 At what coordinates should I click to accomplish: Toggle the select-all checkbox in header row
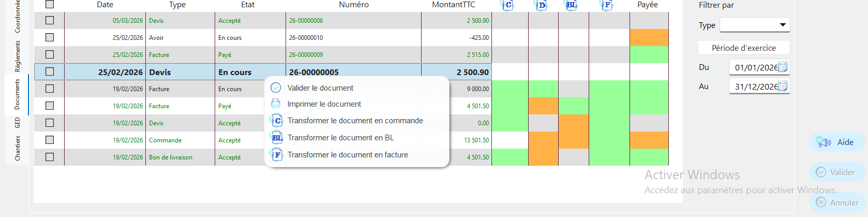50,4
